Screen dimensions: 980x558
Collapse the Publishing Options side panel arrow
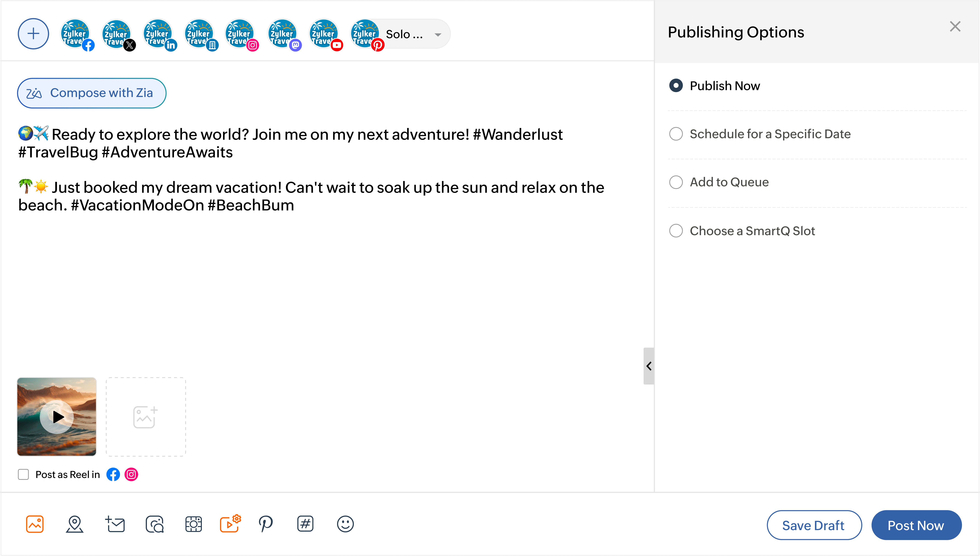649,366
